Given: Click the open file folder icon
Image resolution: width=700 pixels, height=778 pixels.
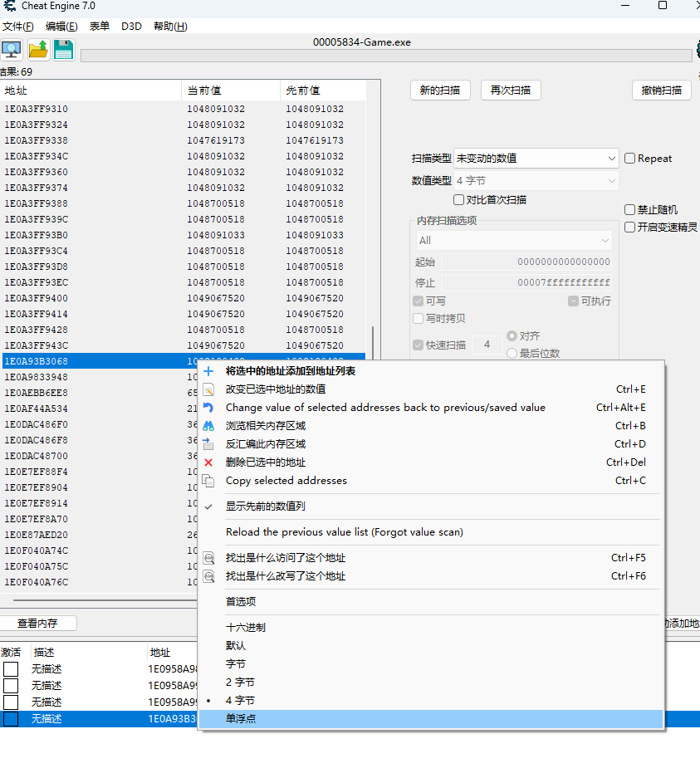Looking at the screenshot, I should coord(38,50).
